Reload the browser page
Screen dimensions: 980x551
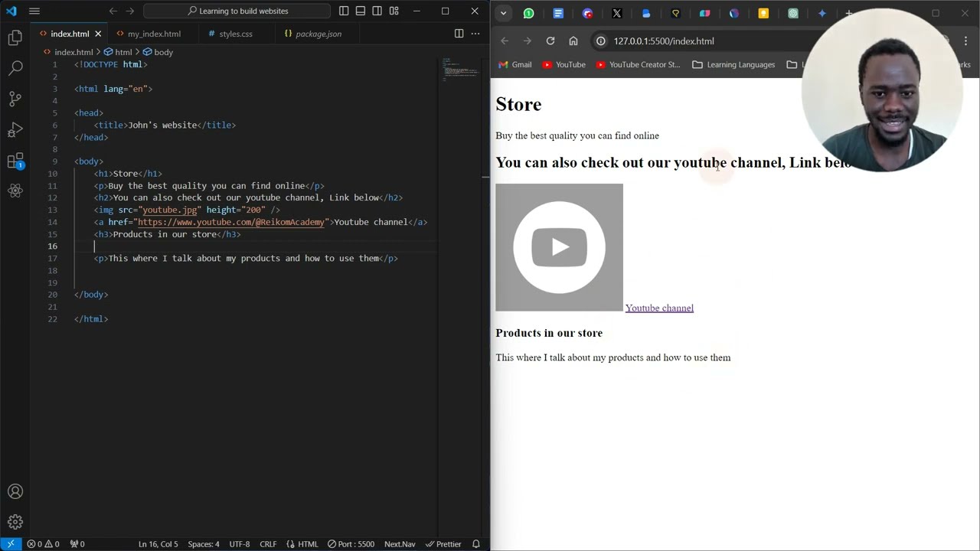550,41
